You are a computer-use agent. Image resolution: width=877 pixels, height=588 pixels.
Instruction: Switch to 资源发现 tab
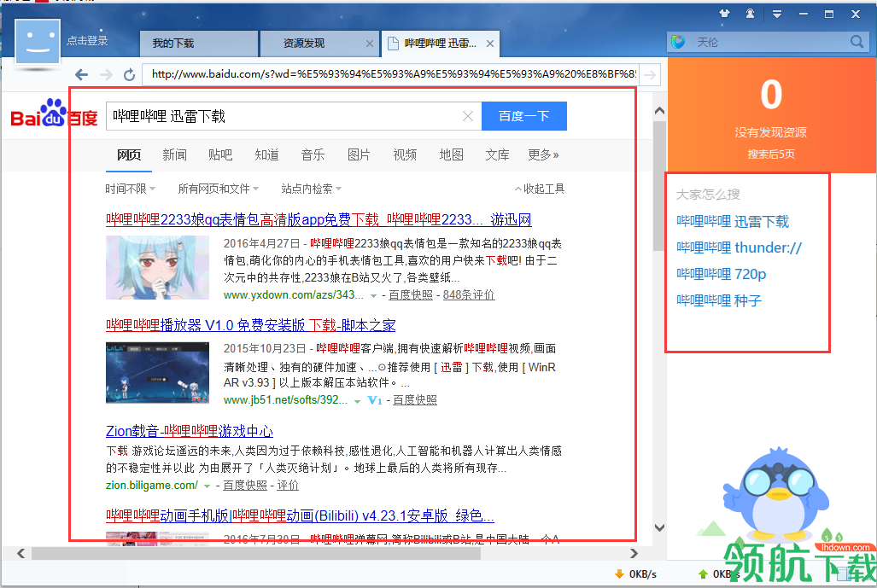(318, 44)
